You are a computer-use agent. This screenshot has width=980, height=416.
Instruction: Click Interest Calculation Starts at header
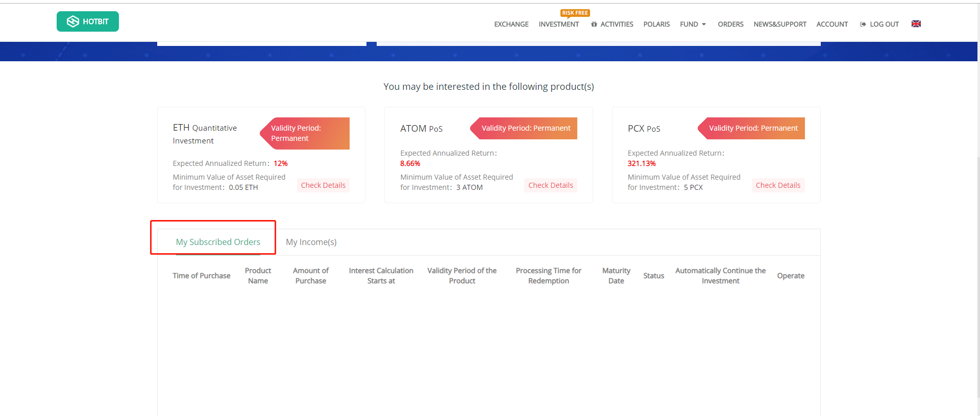click(x=381, y=276)
